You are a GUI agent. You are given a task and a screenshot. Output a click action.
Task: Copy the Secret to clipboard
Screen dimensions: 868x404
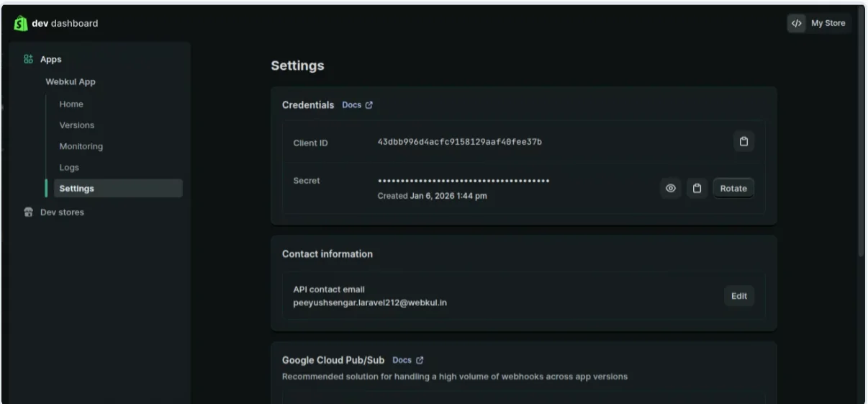tap(697, 188)
